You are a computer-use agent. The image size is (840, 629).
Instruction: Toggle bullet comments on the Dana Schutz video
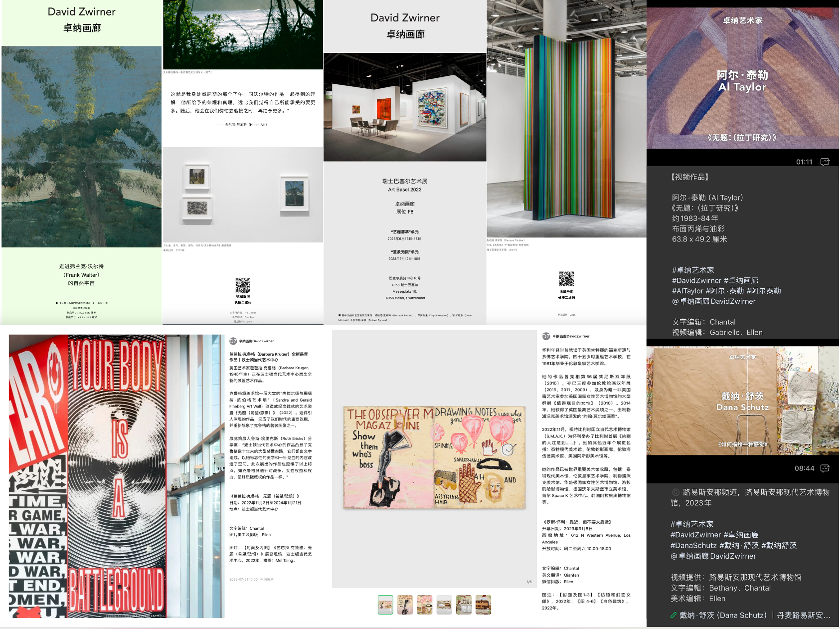825,468
